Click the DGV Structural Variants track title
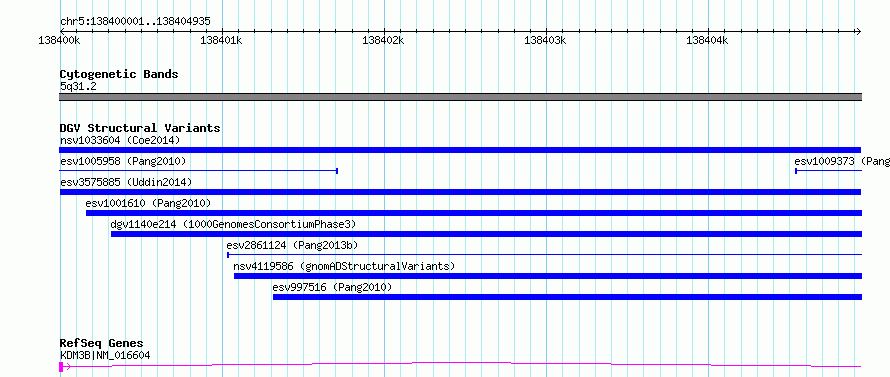 (140, 128)
